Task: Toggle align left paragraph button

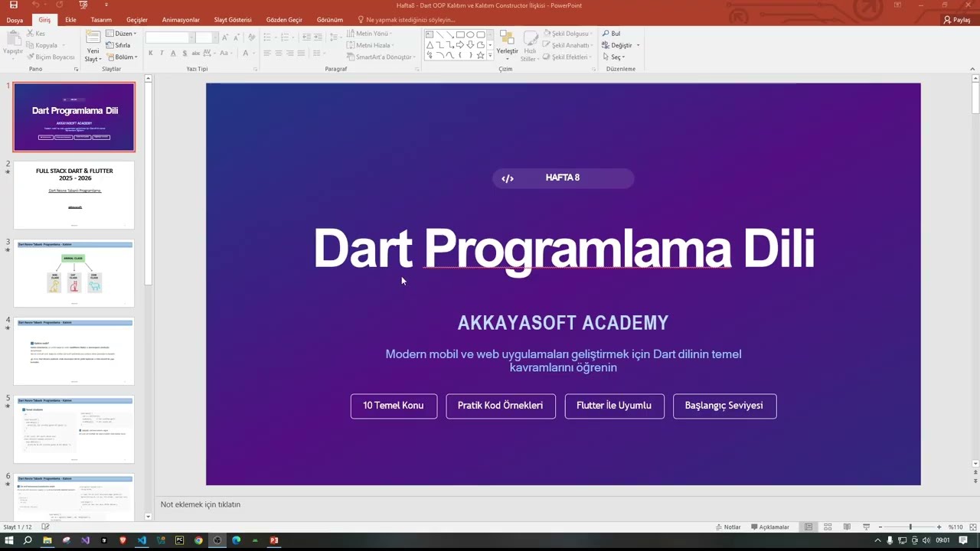Action: click(x=268, y=53)
